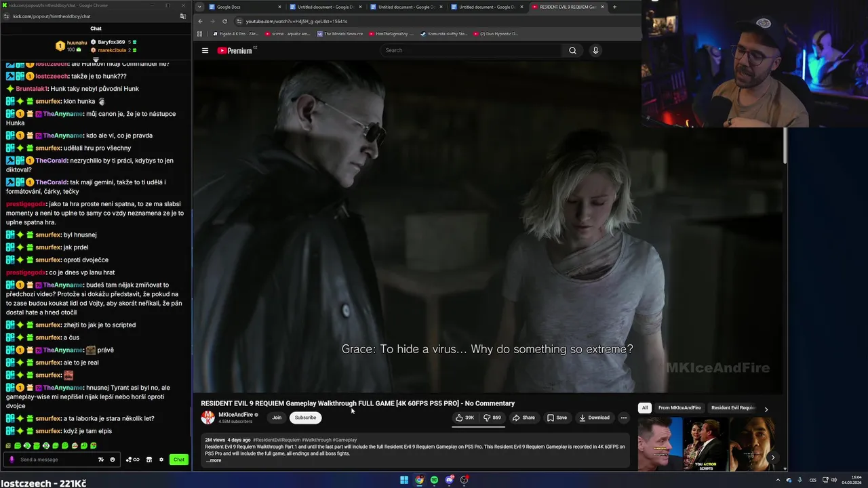Toggle purple microphone icon in chat input

coord(12,460)
